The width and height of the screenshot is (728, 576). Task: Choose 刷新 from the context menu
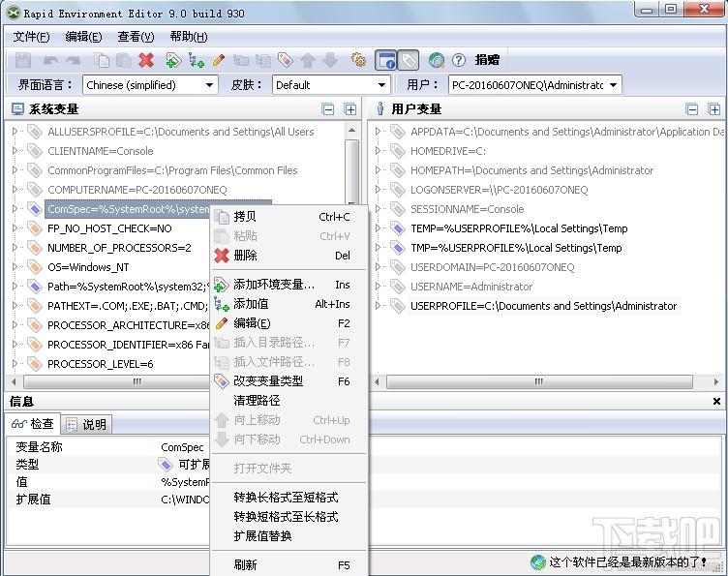[288, 565]
